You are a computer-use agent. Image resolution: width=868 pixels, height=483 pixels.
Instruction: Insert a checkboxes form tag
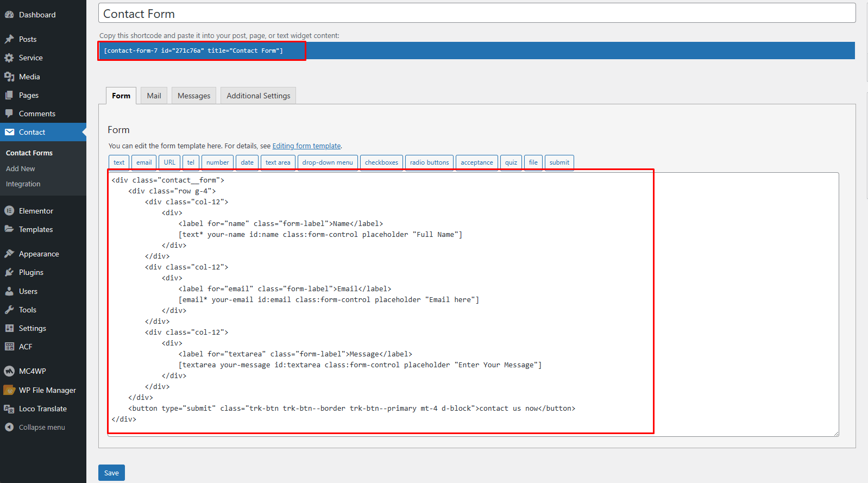pos(381,162)
